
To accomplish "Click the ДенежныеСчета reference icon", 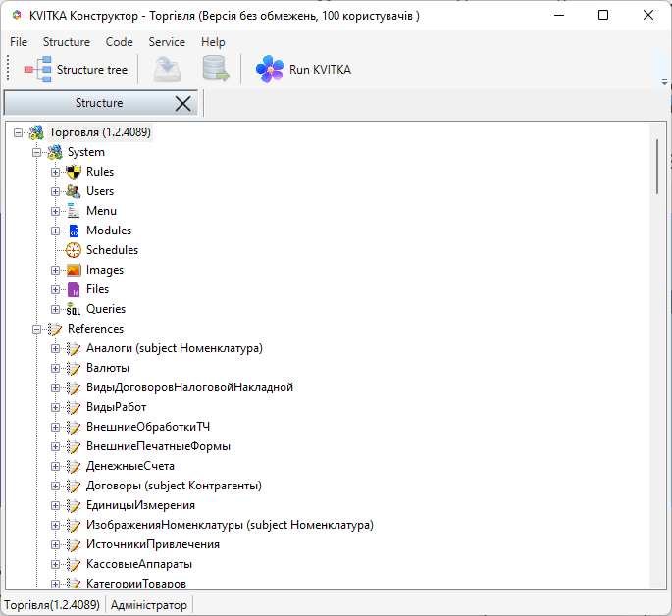I will click(x=74, y=467).
